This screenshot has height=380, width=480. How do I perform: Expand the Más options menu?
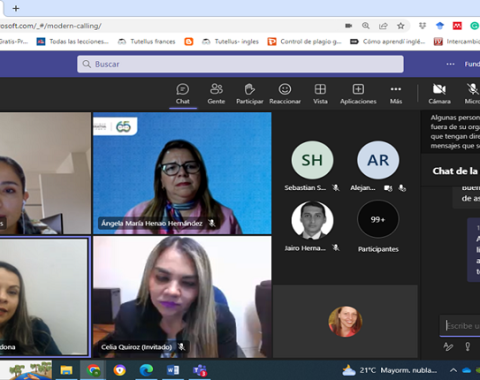[396, 94]
